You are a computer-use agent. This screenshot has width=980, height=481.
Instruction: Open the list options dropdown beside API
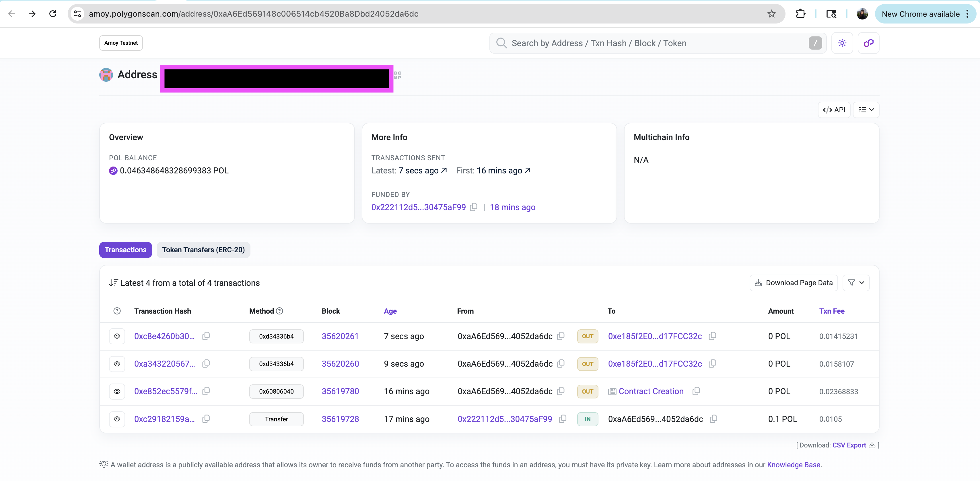point(866,110)
